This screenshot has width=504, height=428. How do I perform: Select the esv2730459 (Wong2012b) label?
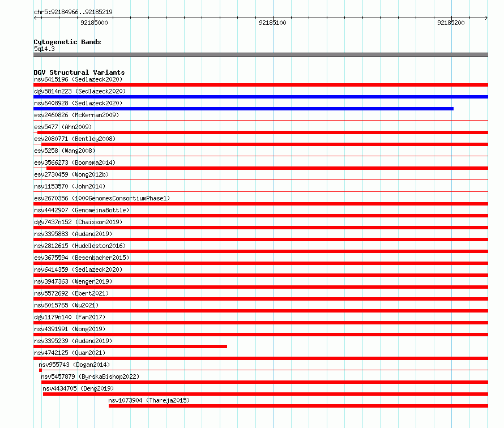pyautogui.click(x=71, y=174)
